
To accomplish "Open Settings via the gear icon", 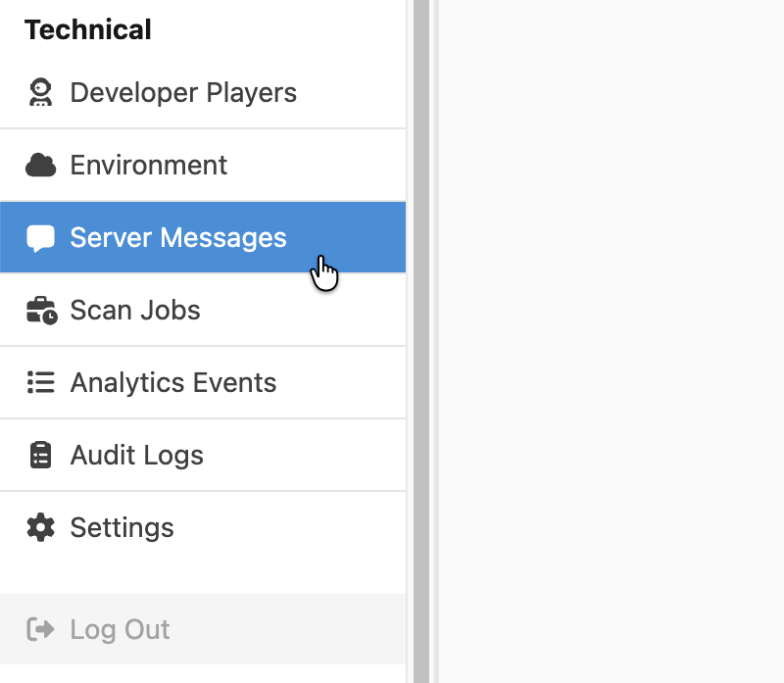I will 40,527.
